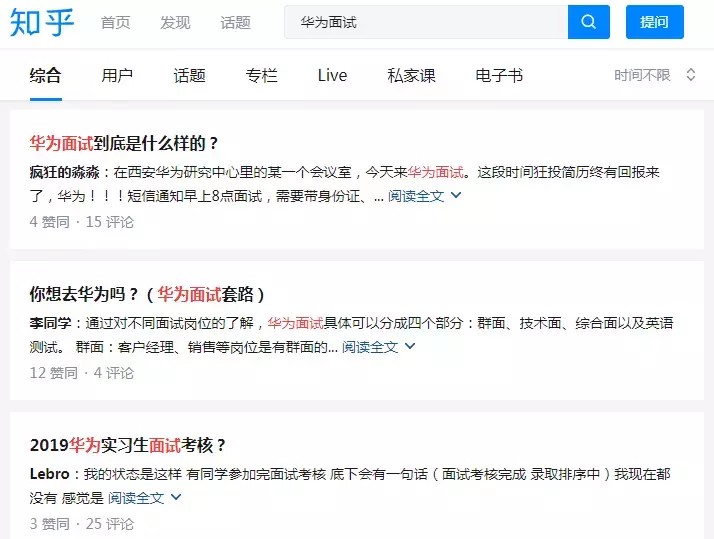Expand 阅读全文 in 李同学 answer
This screenshot has height=539, width=714.
(370, 347)
